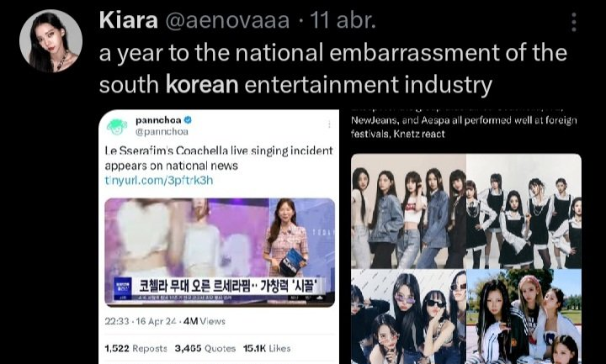View the 3,465 Quotes list
This screenshot has width=606, height=364.
pyautogui.click(x=205, y=348)
